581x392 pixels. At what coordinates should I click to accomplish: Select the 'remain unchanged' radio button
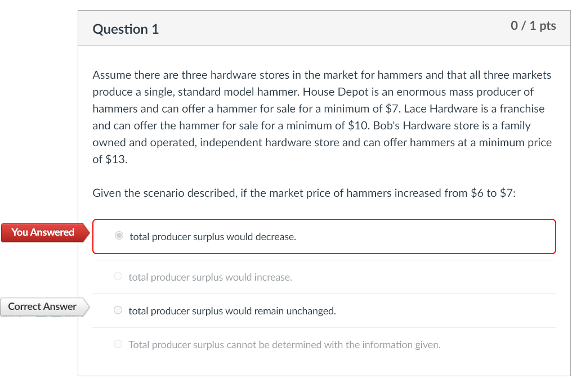118,310
